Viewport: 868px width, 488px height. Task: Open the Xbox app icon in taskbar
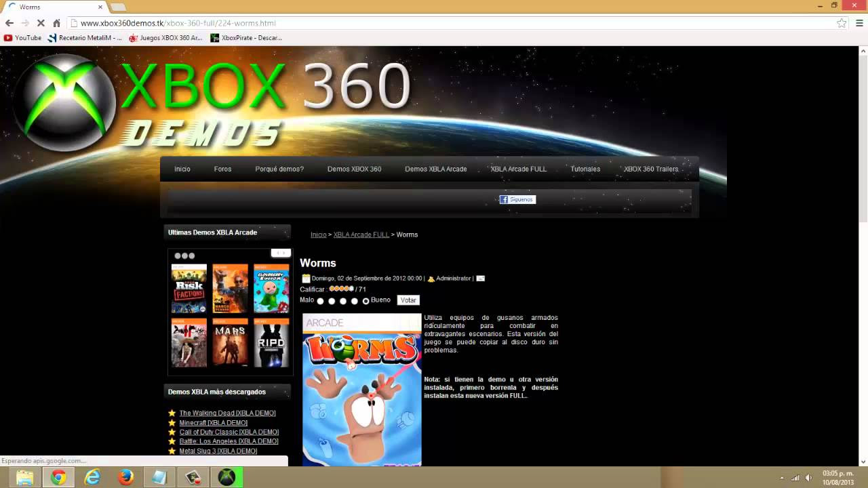[226, 477]
